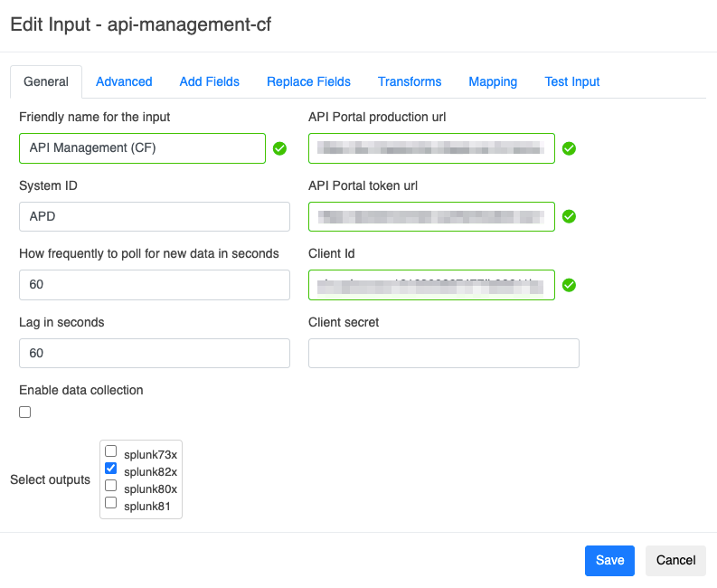Screen dimensions: 717x588
Task: Enable data collection checkbox
Action: click(x=25, y=413)
